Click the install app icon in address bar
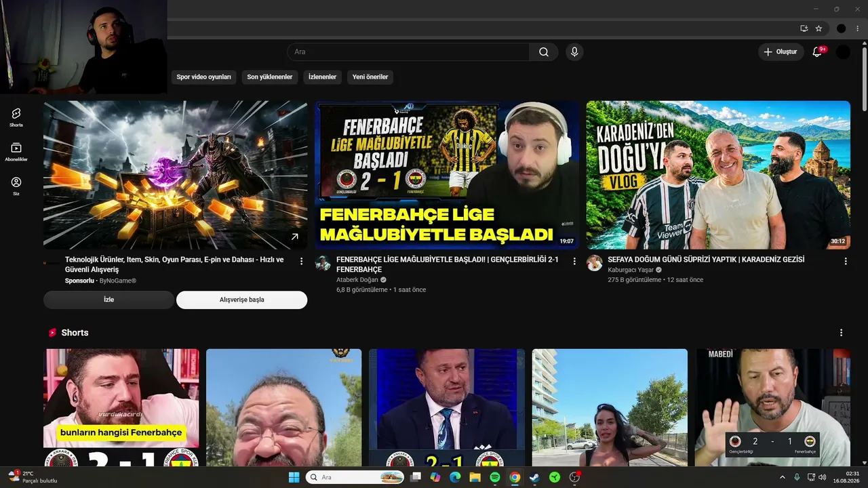The image size is (868, 488). point(804,28)
